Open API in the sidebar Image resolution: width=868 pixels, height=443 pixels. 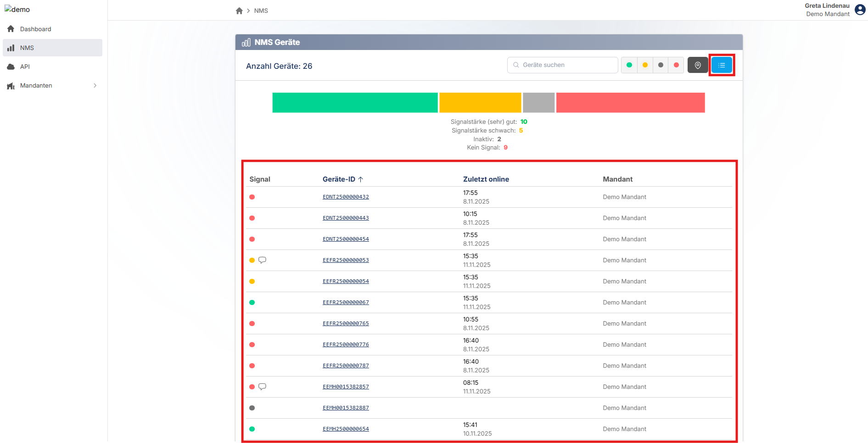point(25,66)
